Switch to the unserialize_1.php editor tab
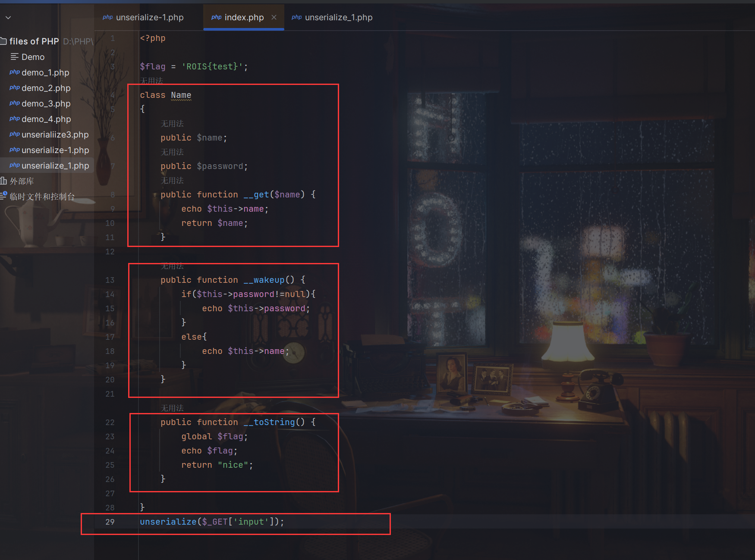Viewport: 755px width, 560px height. 338,17
